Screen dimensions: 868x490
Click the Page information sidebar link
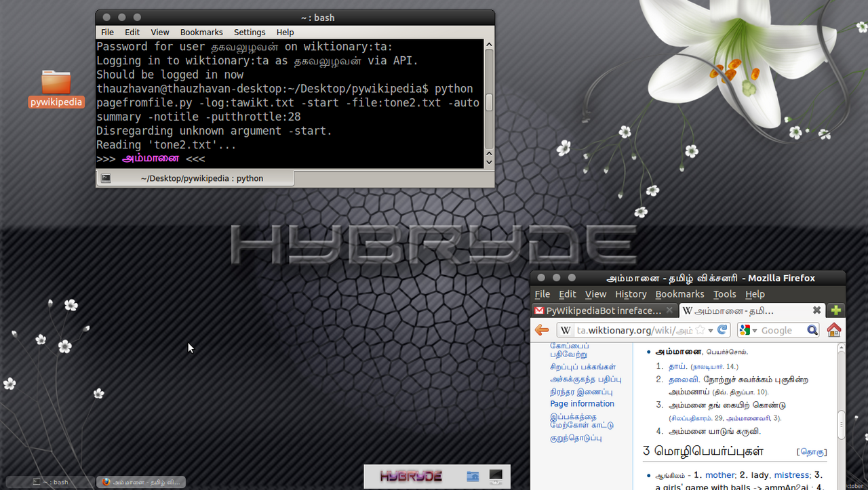click(582, 403)
